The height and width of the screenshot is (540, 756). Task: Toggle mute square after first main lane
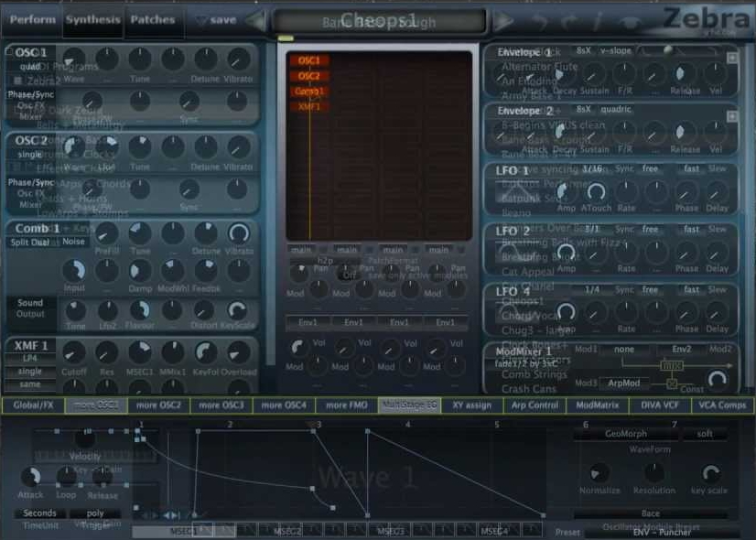click(x=323, y=250)
